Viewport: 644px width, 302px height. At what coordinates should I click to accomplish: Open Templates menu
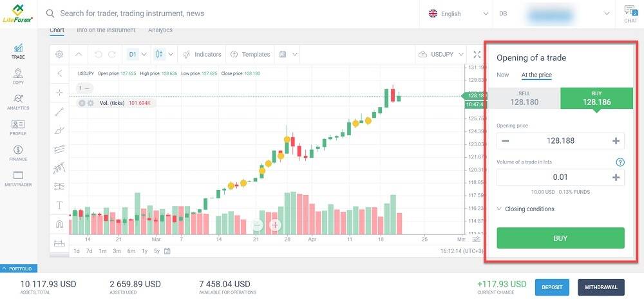(250, 54)
